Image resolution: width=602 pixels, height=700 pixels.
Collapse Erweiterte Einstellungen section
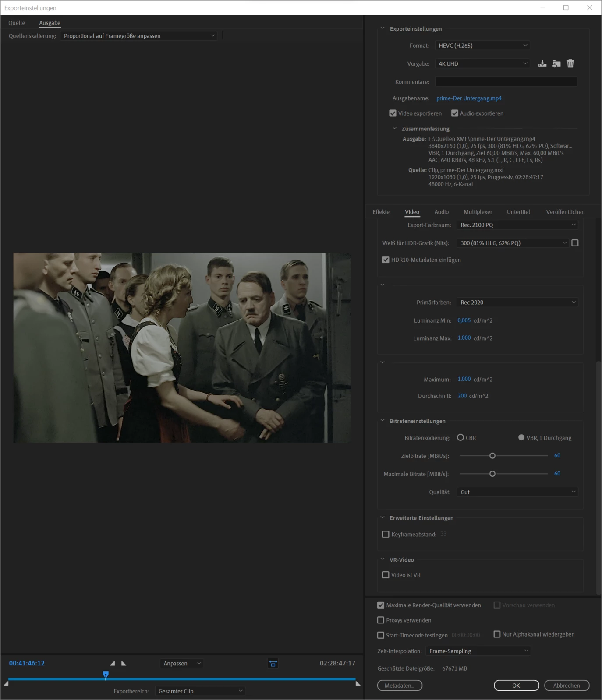point(382,517)
